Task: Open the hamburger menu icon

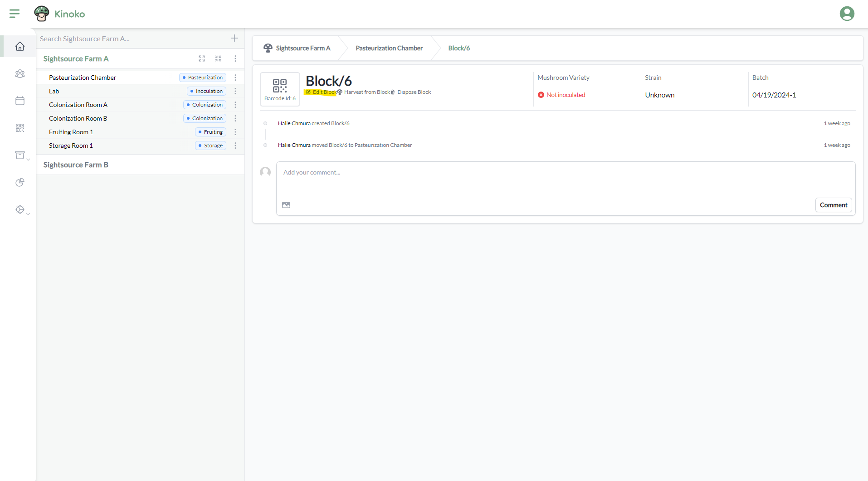Action: click(x=15, y=14)
